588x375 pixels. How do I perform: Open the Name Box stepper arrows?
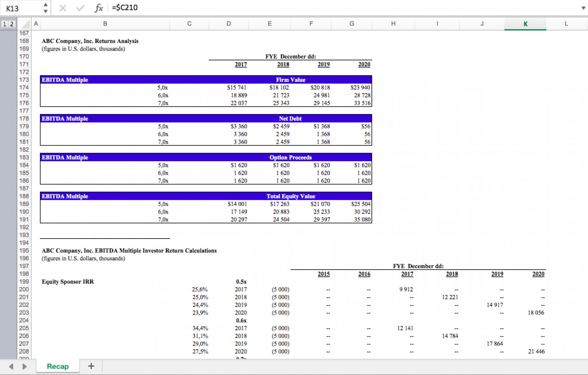[45, 8]
